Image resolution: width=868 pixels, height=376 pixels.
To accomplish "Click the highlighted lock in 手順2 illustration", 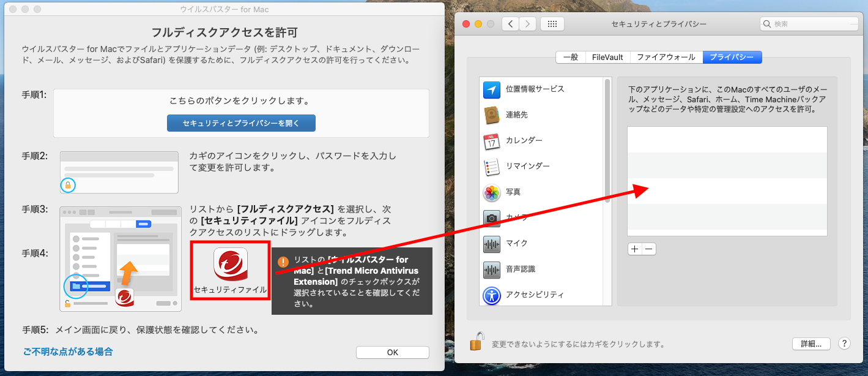I will pyautogui.click(x=67, y=184).
